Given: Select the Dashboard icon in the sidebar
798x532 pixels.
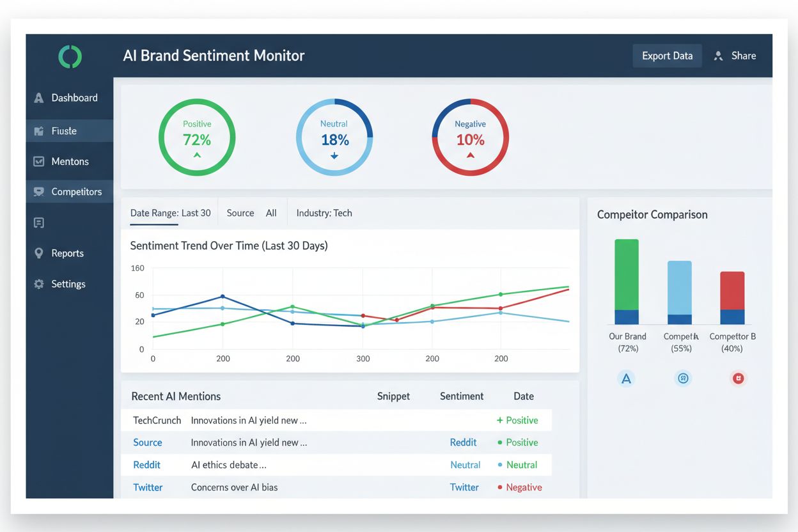Looking at the screenshot, I should [x=40, y=97].
